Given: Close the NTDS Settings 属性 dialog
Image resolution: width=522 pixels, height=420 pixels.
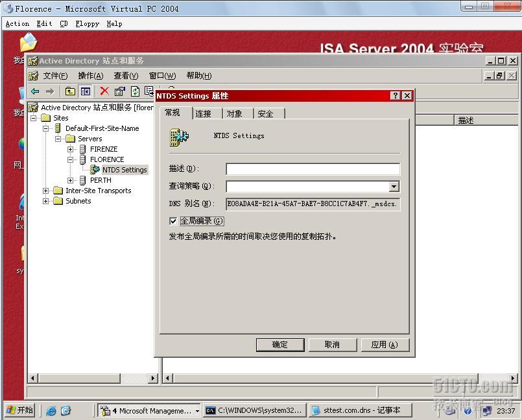Looking at the screenshot, I should click(407, 95).
